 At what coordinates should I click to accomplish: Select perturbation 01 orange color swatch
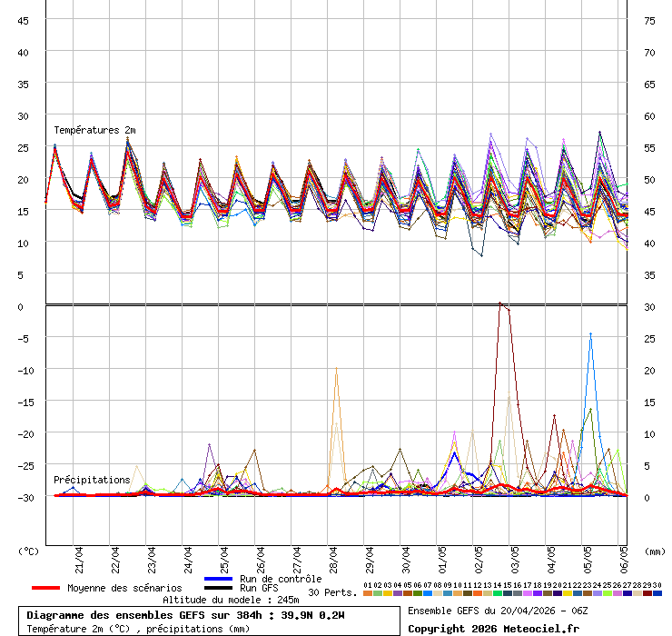[x=368, y=593]
